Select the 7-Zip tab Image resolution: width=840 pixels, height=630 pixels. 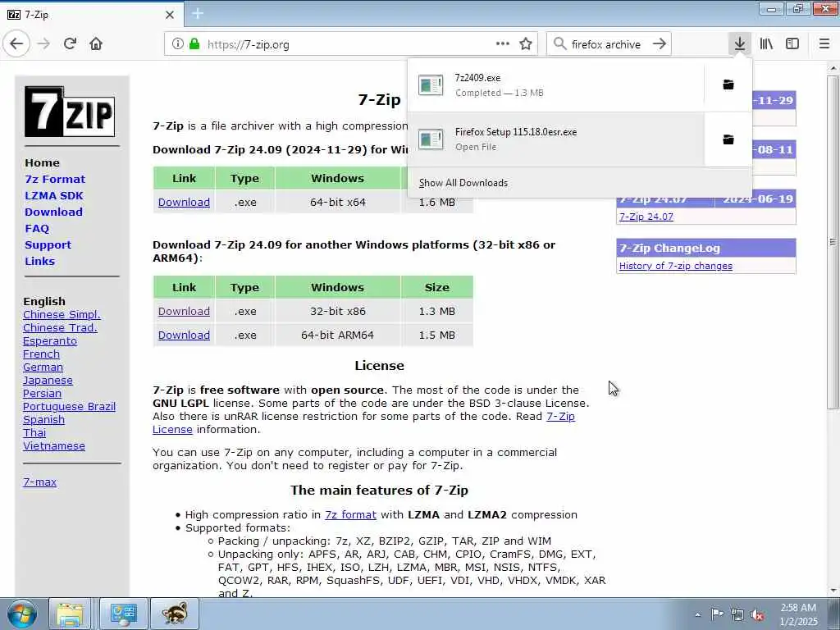92,15
